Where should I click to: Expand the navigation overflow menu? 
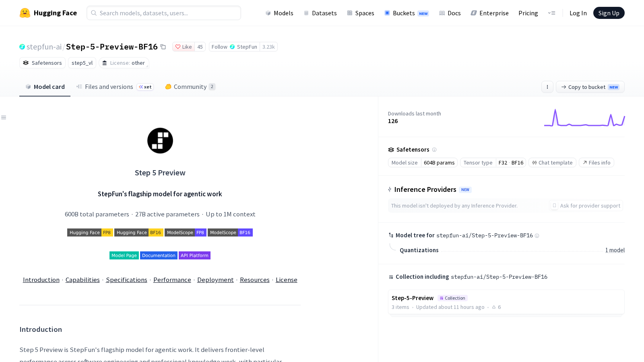[551, 13]
